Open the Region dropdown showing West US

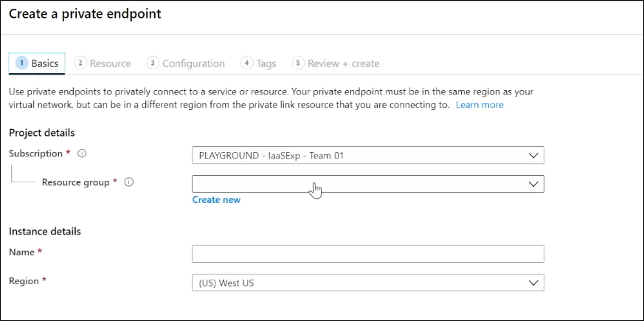click(367, 283)
